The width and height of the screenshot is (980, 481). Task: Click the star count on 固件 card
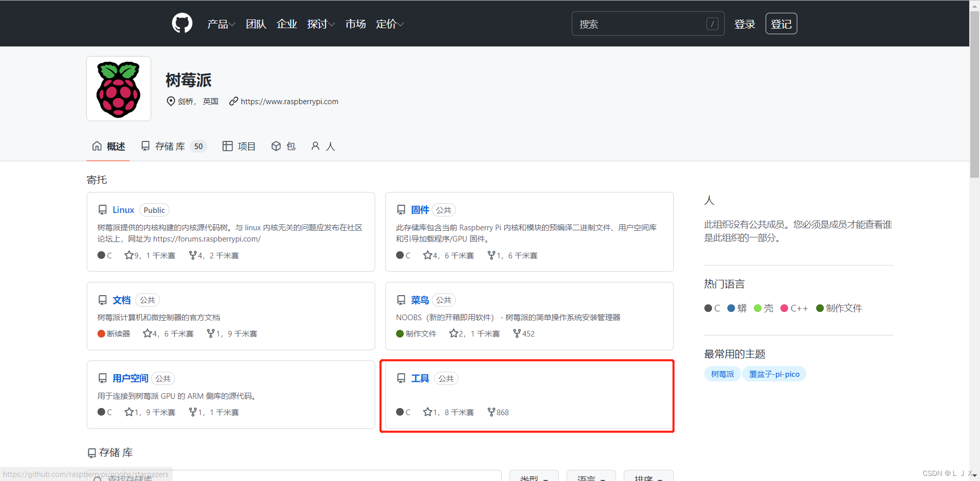tap(449, 255)
